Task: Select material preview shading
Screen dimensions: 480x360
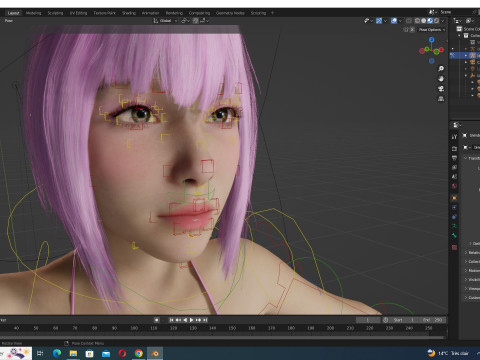Action: (x=430, y=21)
